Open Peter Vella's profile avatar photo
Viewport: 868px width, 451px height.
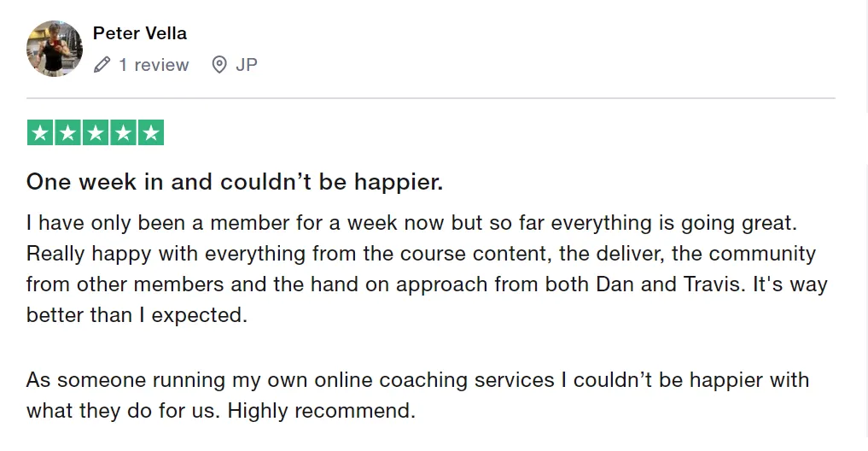pyautogui.click(x=55, y=49)
